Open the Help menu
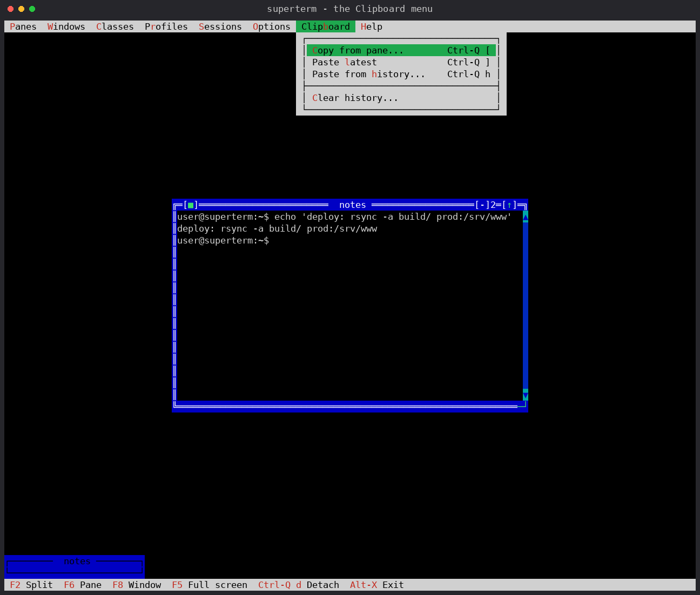 (372, 26)
